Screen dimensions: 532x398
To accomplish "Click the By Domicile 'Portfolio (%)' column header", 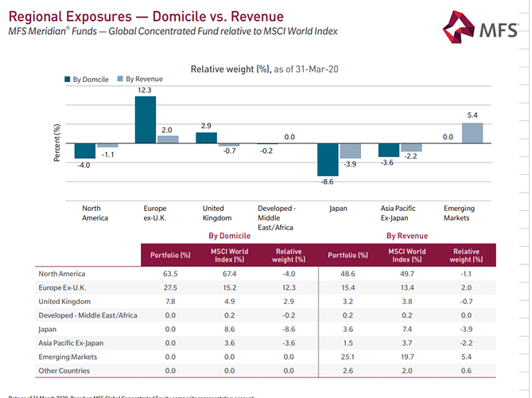I will coord(170,255).
